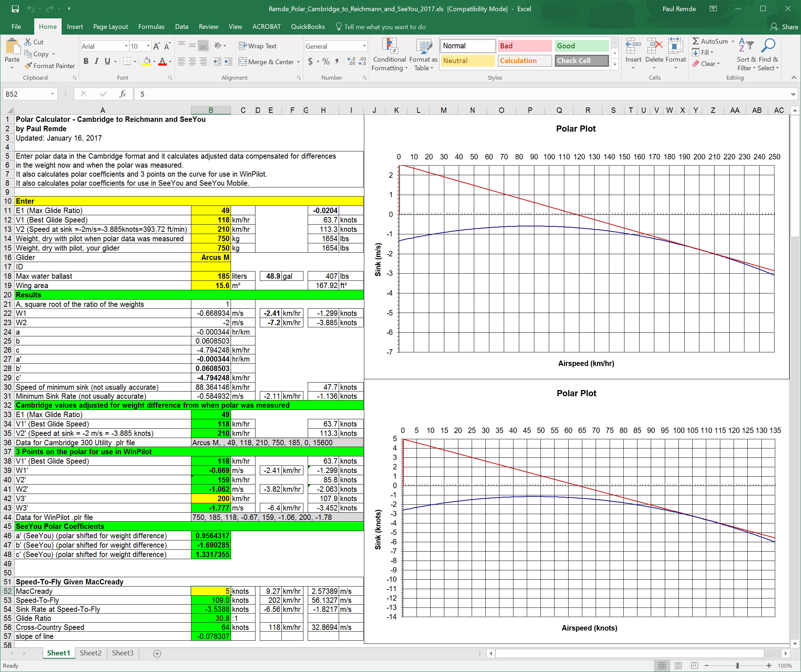Open the Formulas ribbon tab

pos(151,27)
